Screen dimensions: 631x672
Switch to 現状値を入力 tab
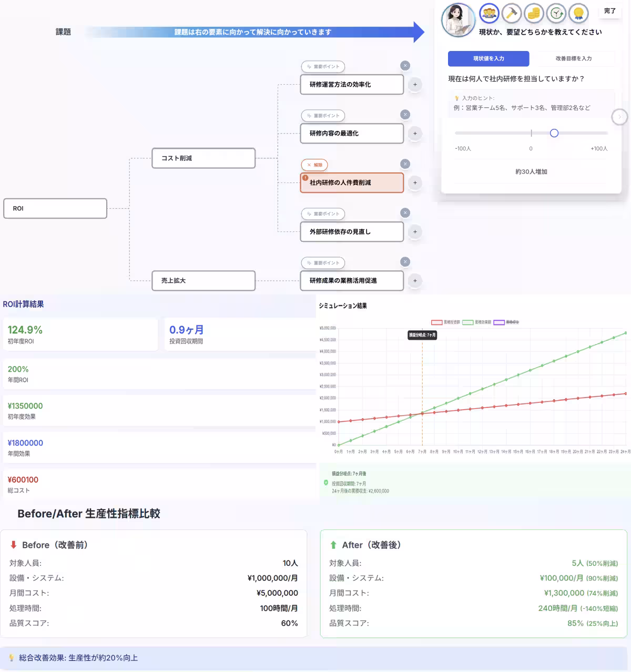click(488, 58)
